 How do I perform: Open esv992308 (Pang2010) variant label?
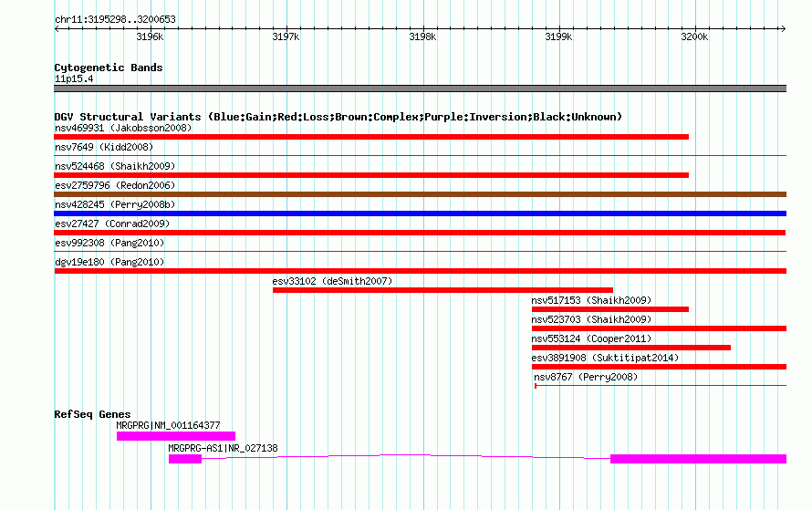109,243
